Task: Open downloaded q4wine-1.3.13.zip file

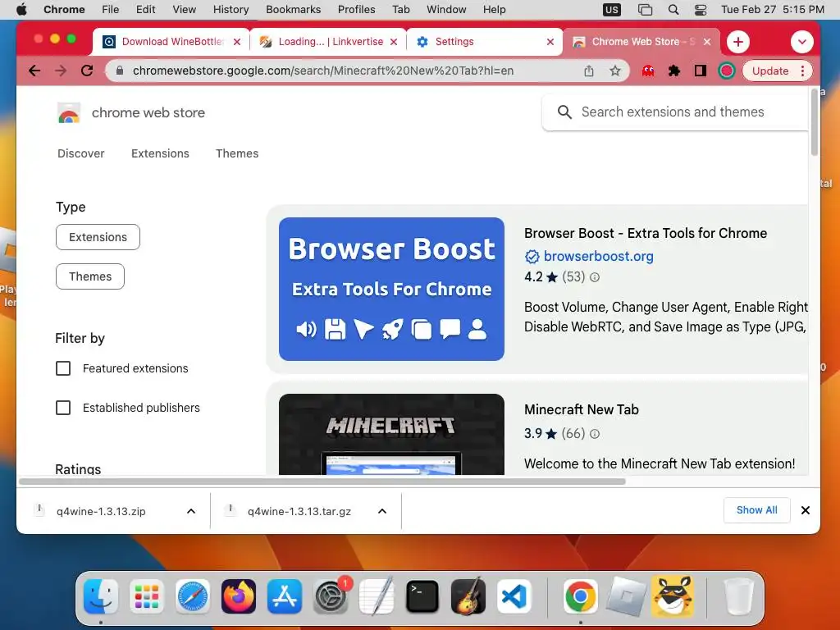Action: [101, 511]
